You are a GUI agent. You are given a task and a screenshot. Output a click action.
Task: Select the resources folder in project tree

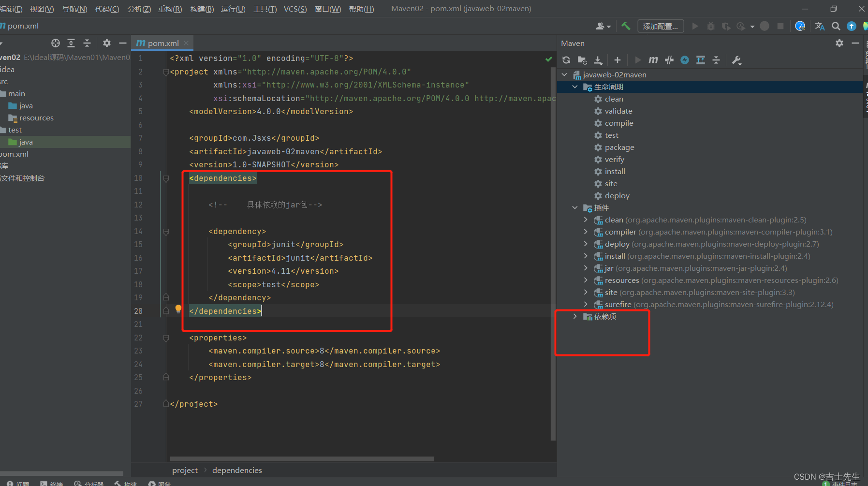[x=31, y=118]
